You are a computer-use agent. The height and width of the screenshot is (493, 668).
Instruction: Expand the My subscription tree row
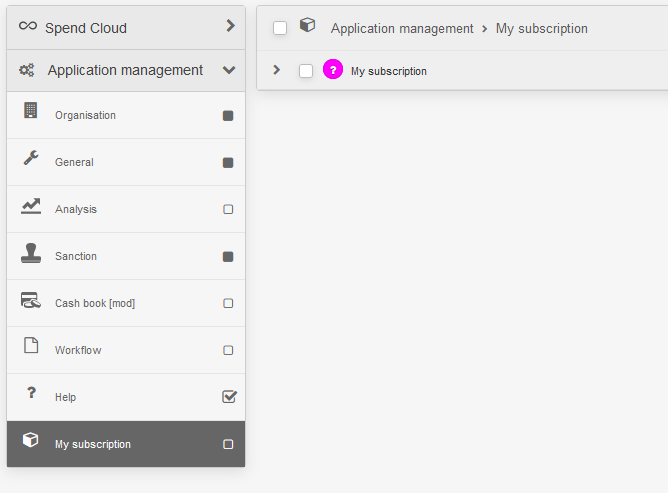(277, 70)
